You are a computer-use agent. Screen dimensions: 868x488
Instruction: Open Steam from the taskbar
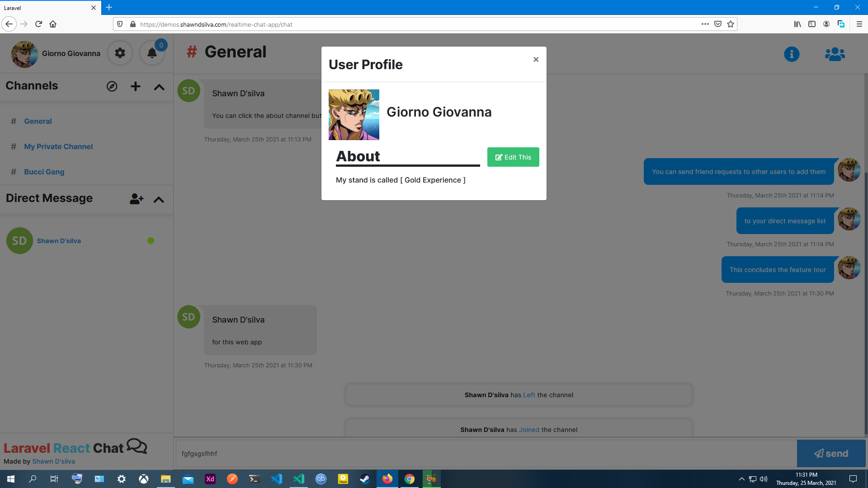point(365,479)
